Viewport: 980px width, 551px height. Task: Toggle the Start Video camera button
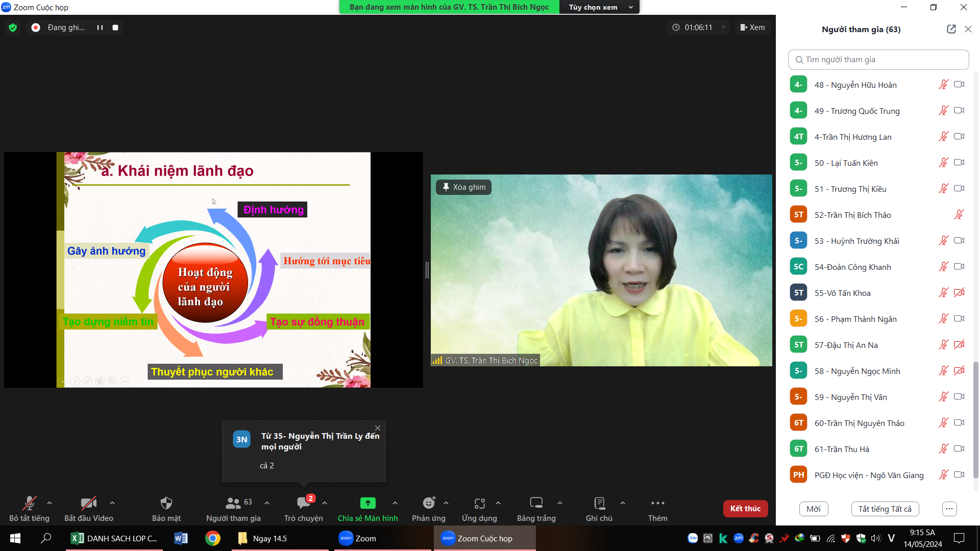pos(88,503)
